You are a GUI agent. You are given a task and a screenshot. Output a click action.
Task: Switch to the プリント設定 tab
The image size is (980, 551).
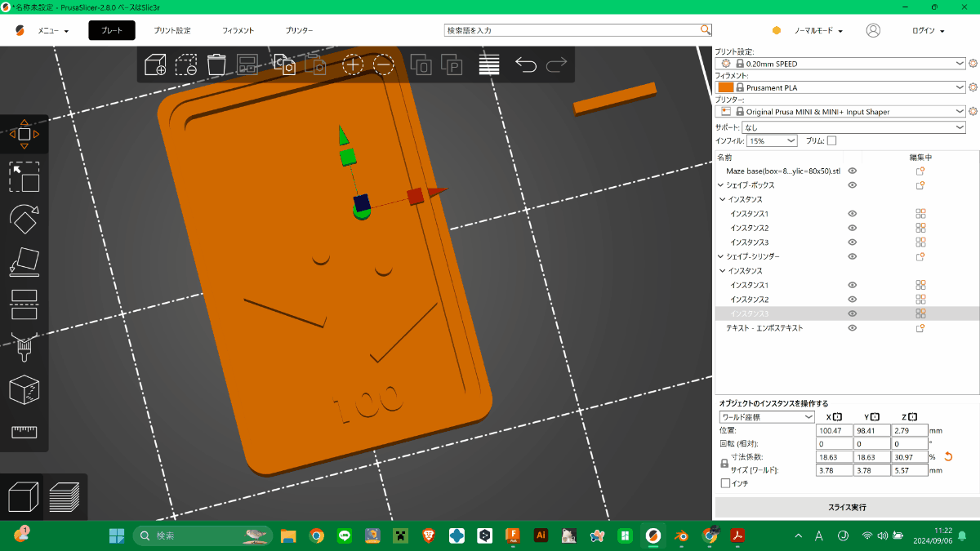pos(172,30)
